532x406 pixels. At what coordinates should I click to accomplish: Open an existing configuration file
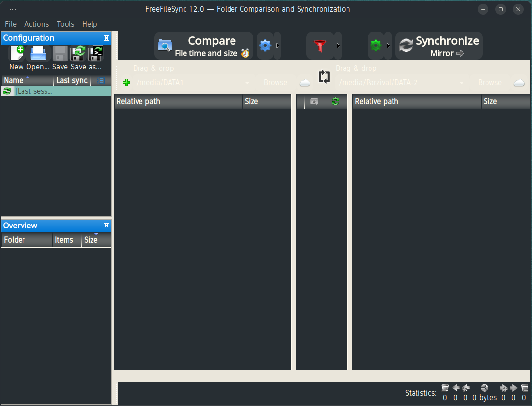click(38, 58)
